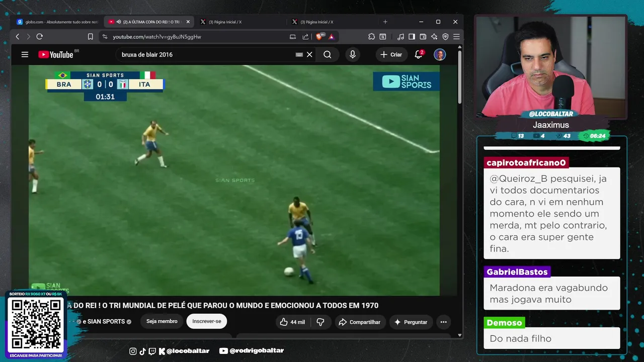Click the Inscrever-se button
The width and height of the screenshot is (644, 362).
tap(207, 321)
